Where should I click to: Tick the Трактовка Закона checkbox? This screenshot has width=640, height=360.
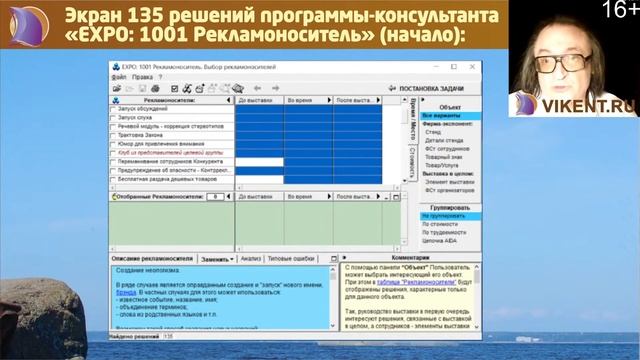pos(113,136)
